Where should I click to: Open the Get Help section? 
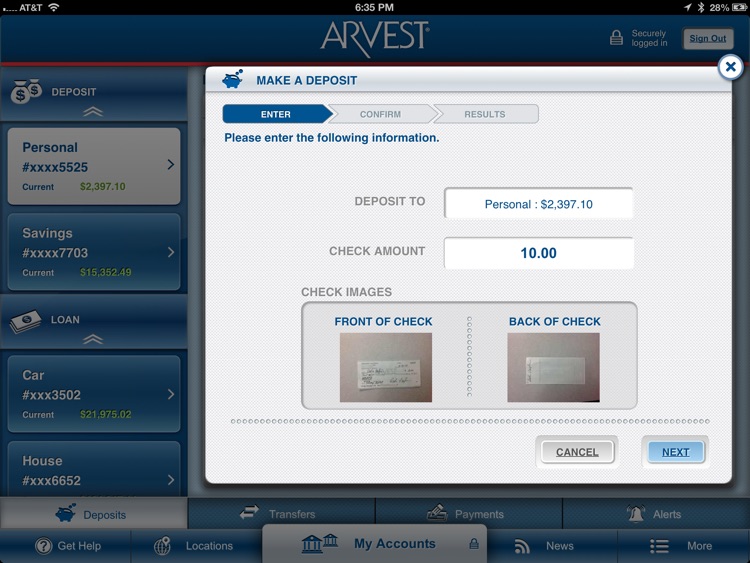[x=65, y=546]
